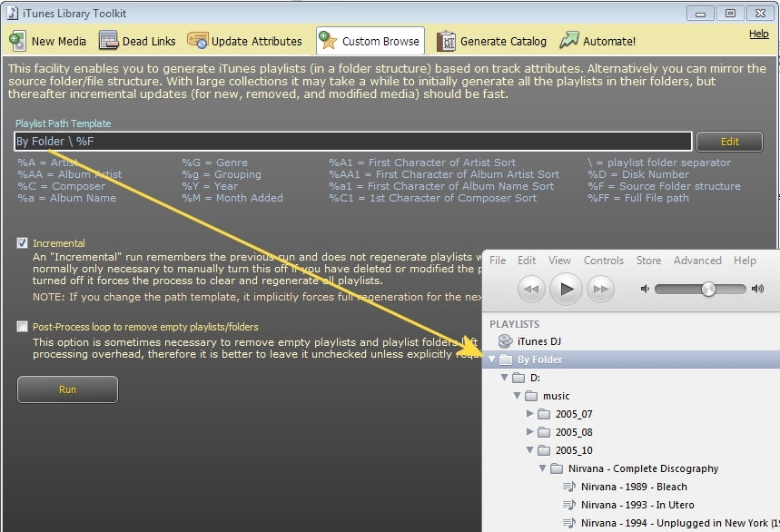Collapse Nirvana - Complete Discography folder
The width and height of the screenshot is (780, 532).
(x=543, y=468)
